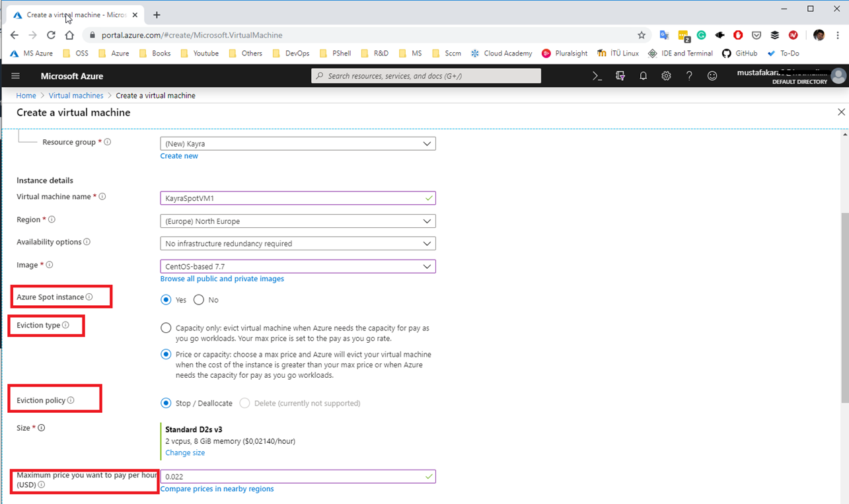Open the MS Azure bookmark
849x504 pixels.
32,54
